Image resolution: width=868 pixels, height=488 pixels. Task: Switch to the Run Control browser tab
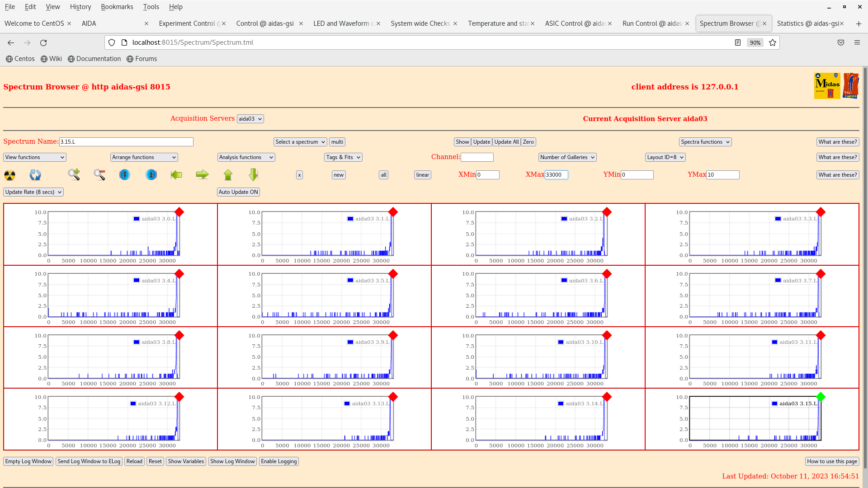652,23
